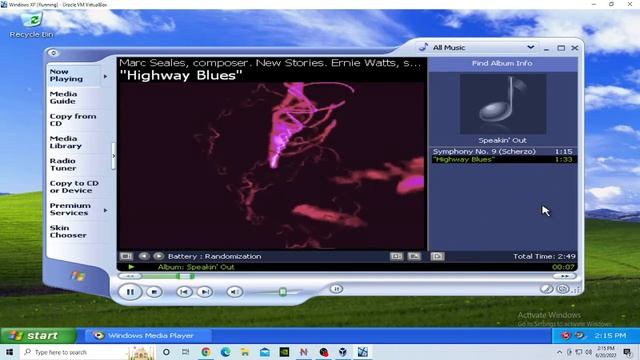
Task: Click Find Album Info
Action: (502, 63)
